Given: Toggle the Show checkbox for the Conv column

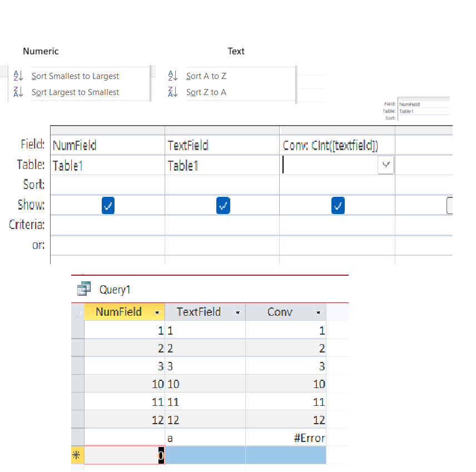Looking at the screenshot, I should click(338, 205).
